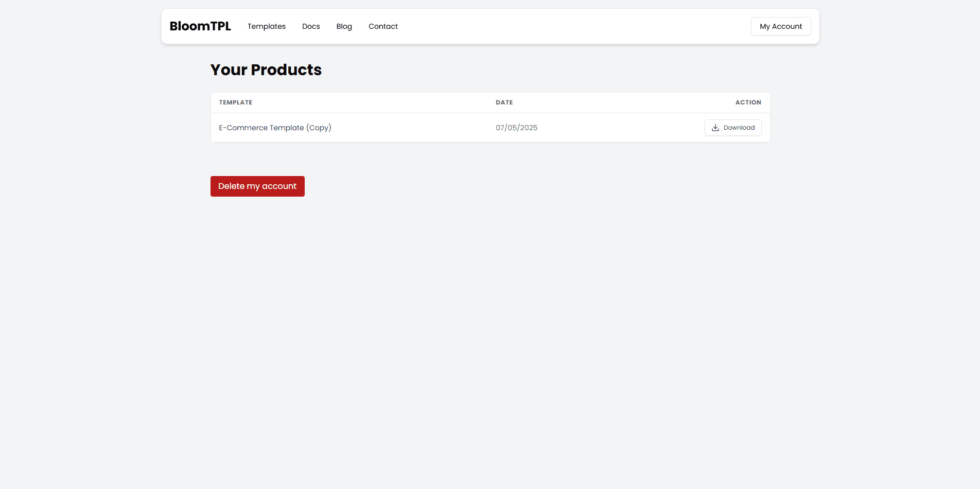980x489 pixels.
Task: Select the E-Commerce Template (Copy) text
Action: coord(275,128)
